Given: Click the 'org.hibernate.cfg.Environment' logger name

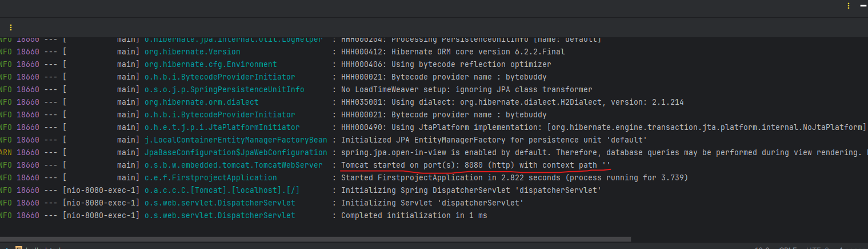Looking at the screenshot, I should pos(210,64).
